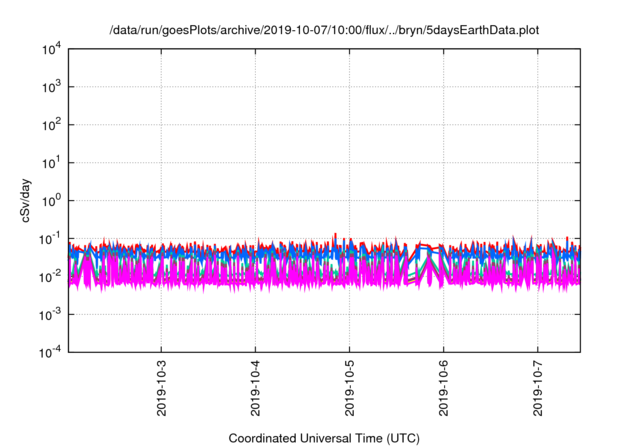This screenshot has height=448, width=640.
Task: Click the tallest red spike before 2019-10-5
Action: pyautogui.click(x=336, y=237)
